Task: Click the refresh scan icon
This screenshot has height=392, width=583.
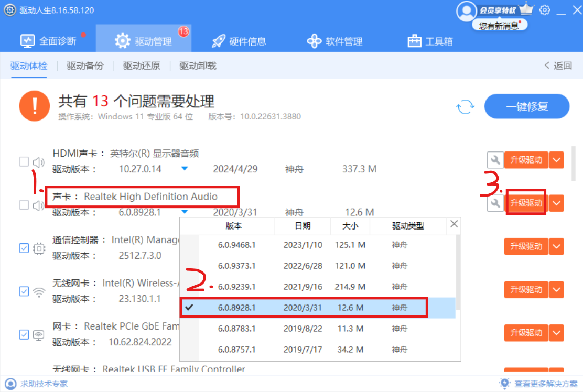Action: pyautogui.click(x=465, y=106)
